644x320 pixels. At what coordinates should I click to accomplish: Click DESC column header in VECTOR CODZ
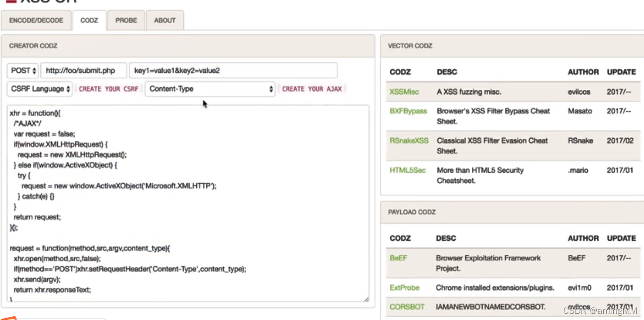coord(447,72)
